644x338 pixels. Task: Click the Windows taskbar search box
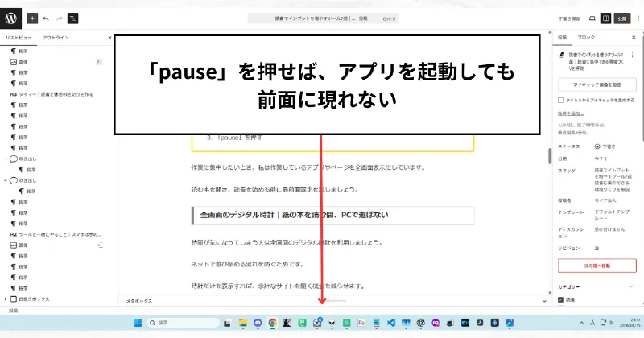(x=184, y=323)
